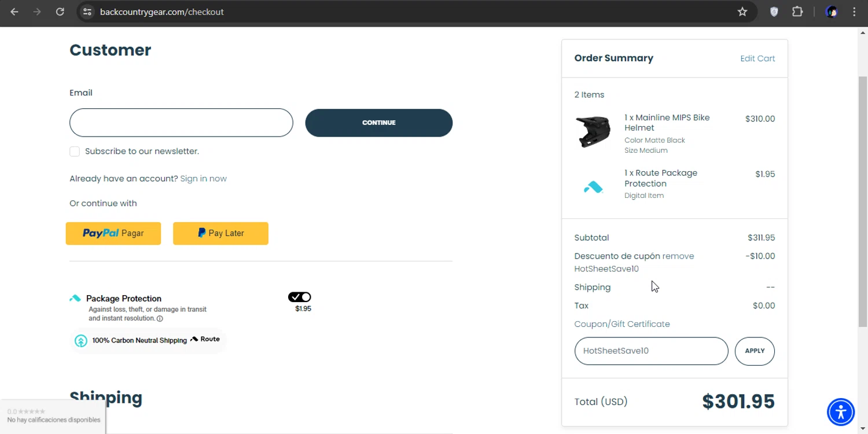Toggle off Package Protection switch

(x=300, y=297)
